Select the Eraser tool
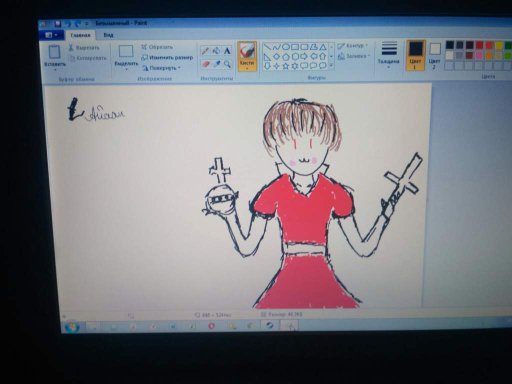This screenshot has height=384, width=512. pyautogui.click(x=206, y=64)
